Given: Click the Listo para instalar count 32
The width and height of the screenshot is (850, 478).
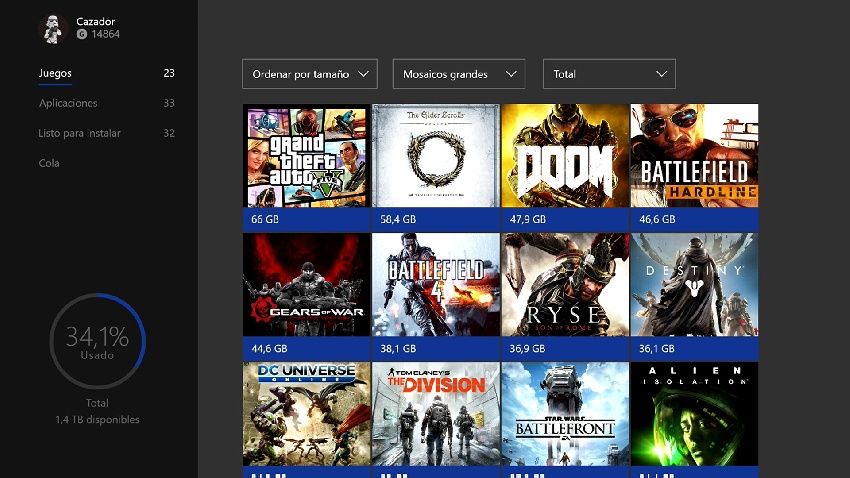Looking at the screenshot, I should coord(169,133).
